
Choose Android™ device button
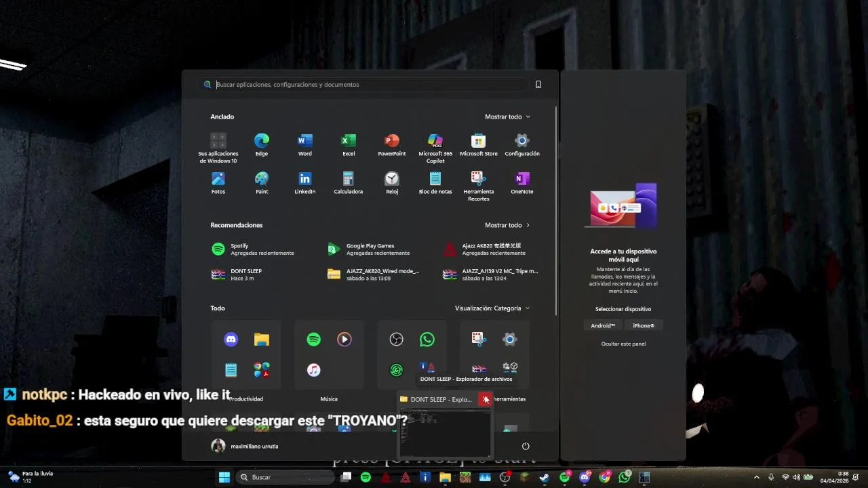coord(603,325)
